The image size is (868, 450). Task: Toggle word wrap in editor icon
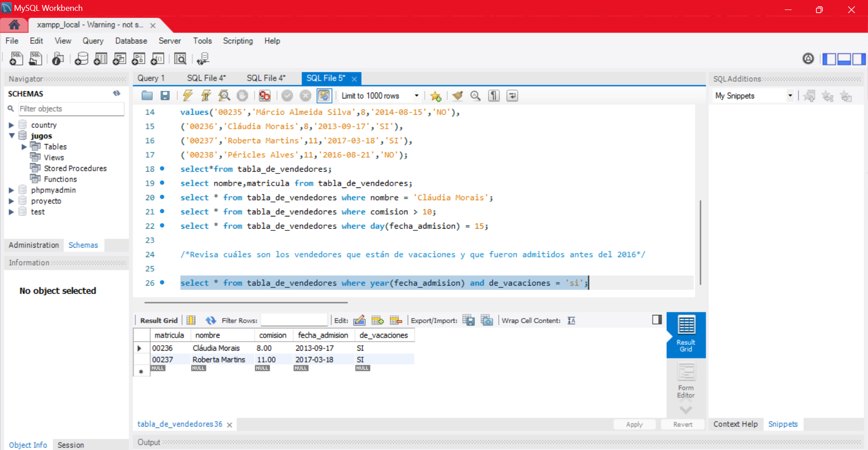(512, 95)
